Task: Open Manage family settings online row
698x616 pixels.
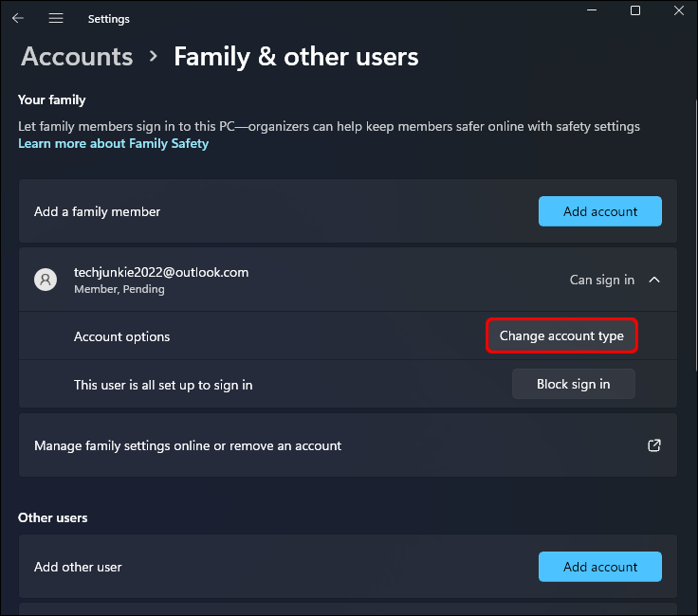Action: tap(188, 445)
